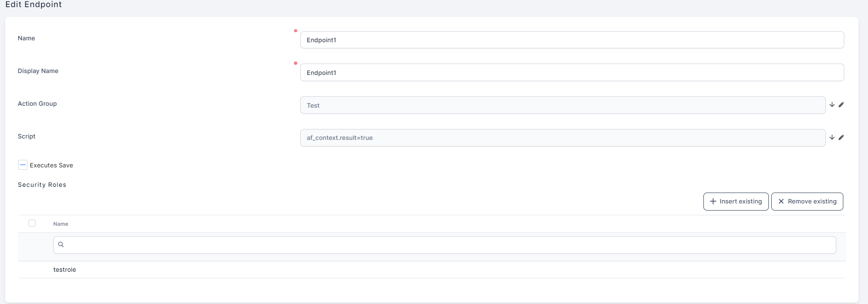Focus the Display Name input field
Viewport: 868px width, 304px height.
(572, 73)
